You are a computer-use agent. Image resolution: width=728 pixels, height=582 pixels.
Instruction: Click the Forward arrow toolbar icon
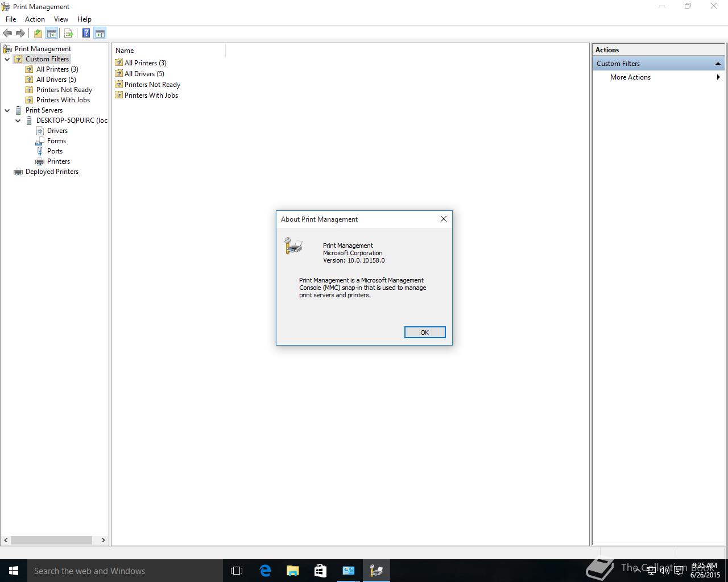tap(20, 34)
